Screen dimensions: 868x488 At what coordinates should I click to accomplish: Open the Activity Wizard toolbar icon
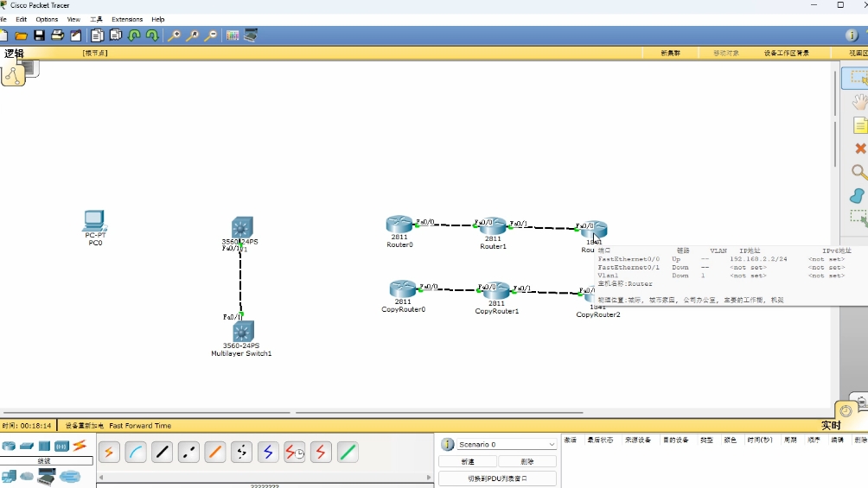click(76, 36)
